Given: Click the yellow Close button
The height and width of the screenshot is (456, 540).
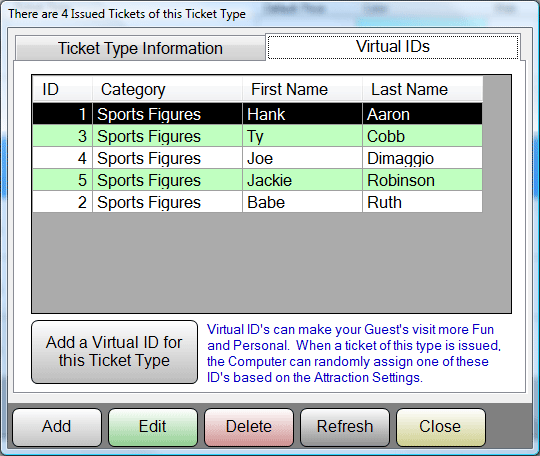Looking at the screenshot, I should pyautogui.click(x=440, y=427).
